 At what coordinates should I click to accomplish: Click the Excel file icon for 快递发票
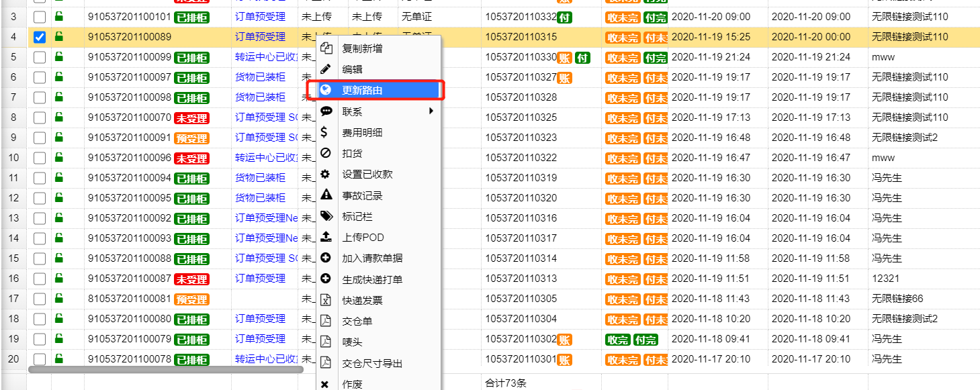(326, 300)
